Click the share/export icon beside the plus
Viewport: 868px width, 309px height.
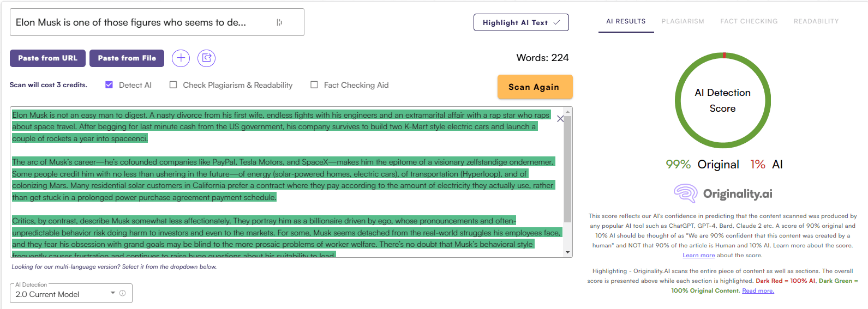pyautogui.click(x=206, y=58)
